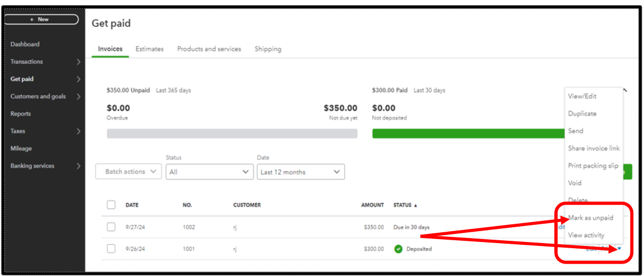The image size is (644, 276).
Task: Check the box for invoice 1002
Action: (111, 227)
